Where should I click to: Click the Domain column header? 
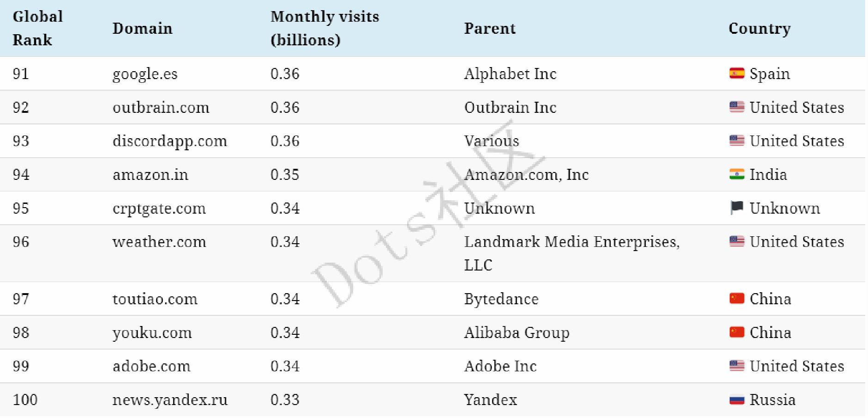(142, 28)
